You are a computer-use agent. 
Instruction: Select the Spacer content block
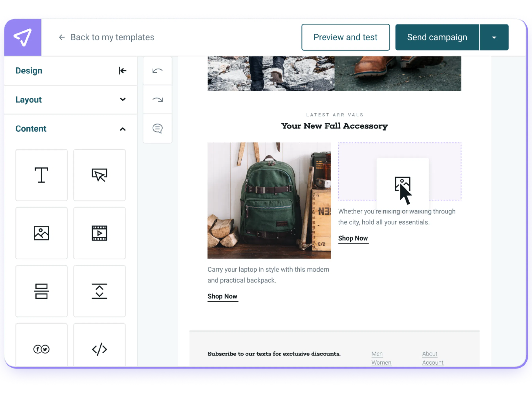pos(99,291)
